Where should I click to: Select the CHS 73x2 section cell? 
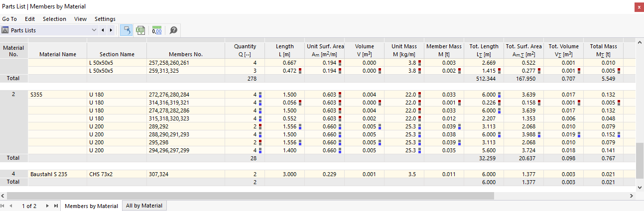(x=117, y=174)
